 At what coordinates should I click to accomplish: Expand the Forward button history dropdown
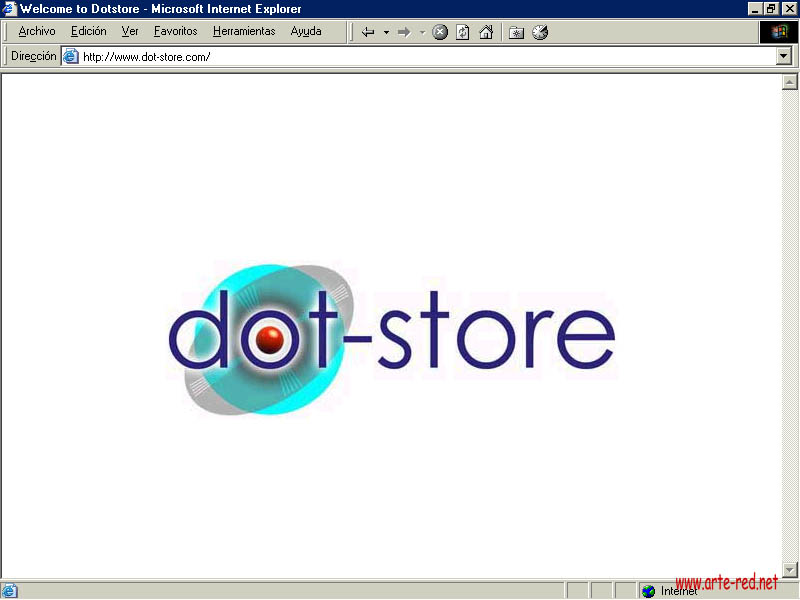422,32
